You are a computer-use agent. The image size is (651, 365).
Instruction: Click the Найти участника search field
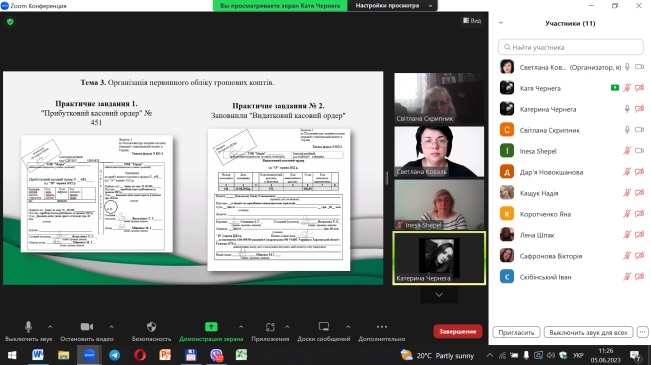point(570,47)
